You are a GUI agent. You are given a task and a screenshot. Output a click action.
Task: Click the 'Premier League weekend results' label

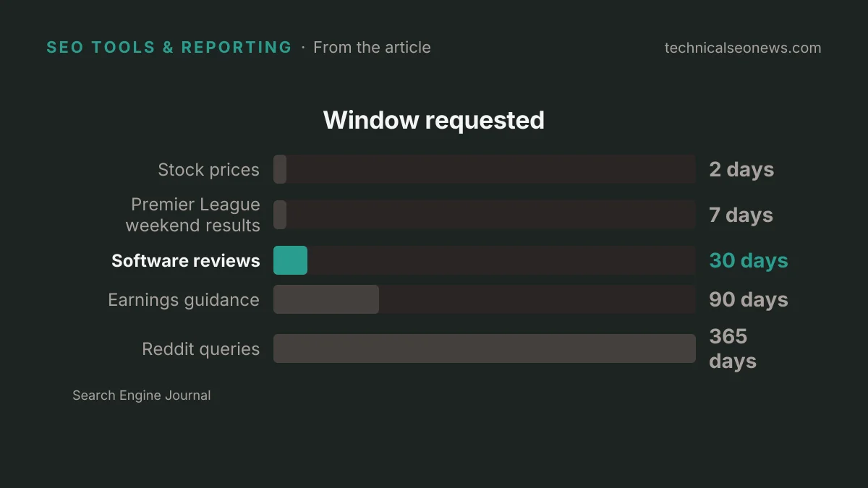pyautogui.click(x=192, y=215)
